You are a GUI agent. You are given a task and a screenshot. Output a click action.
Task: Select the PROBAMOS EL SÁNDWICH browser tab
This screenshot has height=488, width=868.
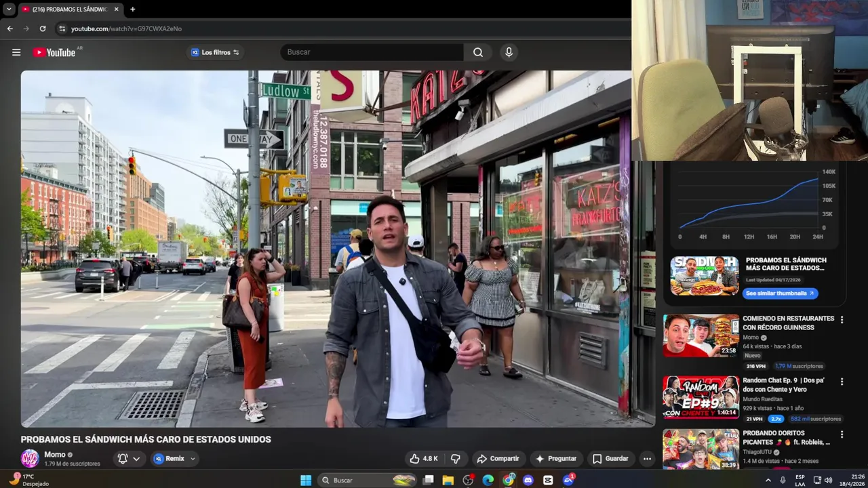70,9
